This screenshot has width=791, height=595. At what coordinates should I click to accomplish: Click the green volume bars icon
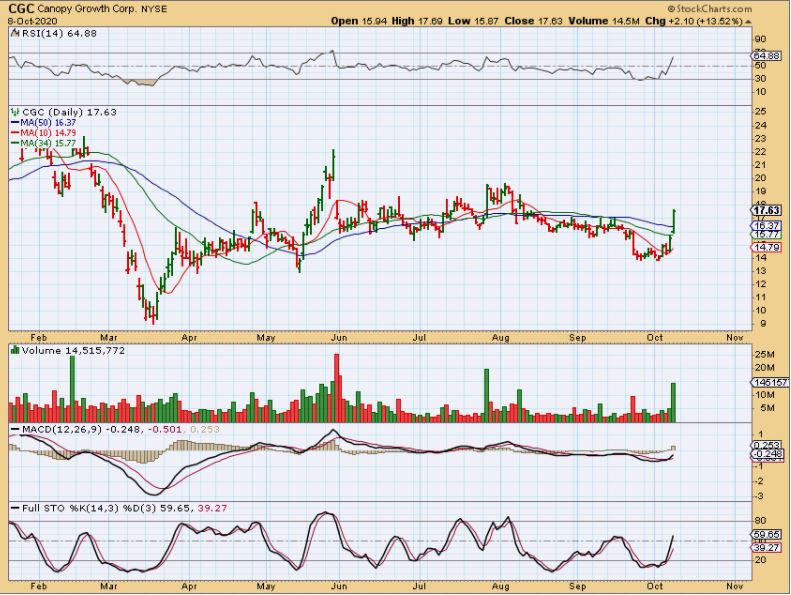[x=12, y=351]
